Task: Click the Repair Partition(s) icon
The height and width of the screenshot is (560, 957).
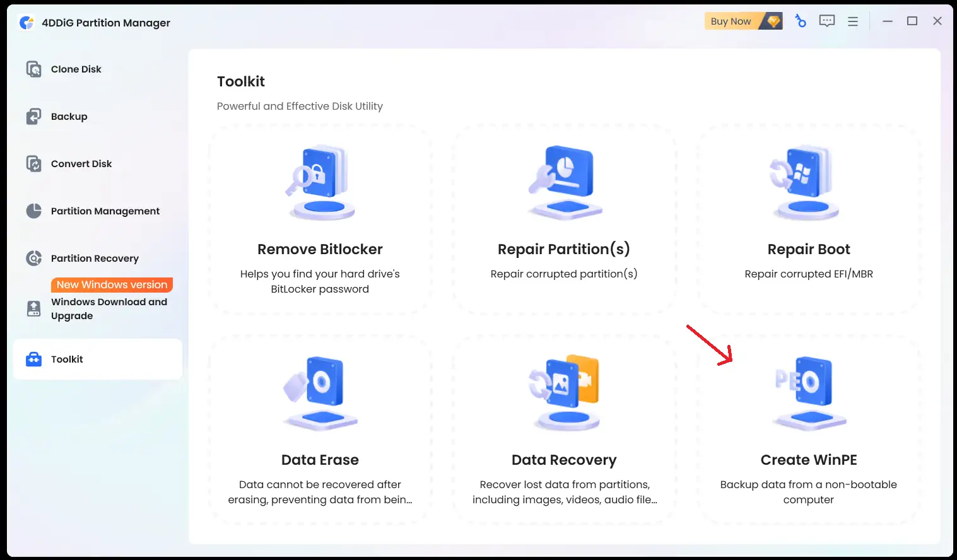Action: coord(564,183)
